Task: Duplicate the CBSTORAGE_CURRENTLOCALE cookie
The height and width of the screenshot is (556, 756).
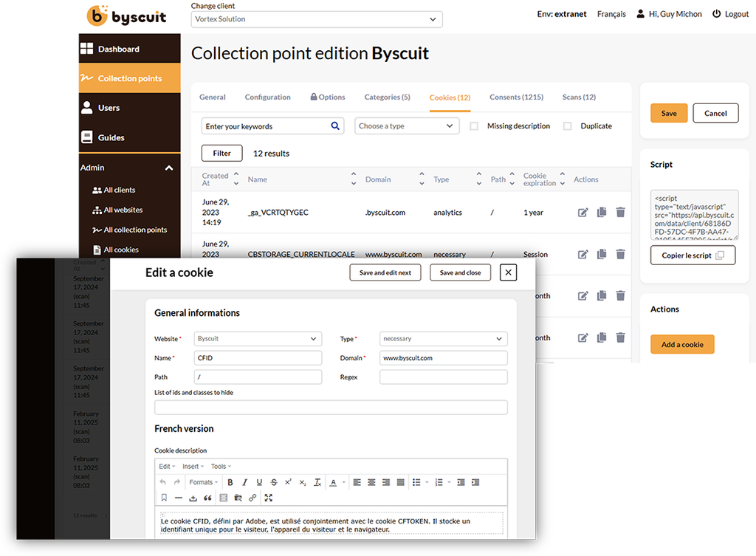Action: click(x=602, y=254)
